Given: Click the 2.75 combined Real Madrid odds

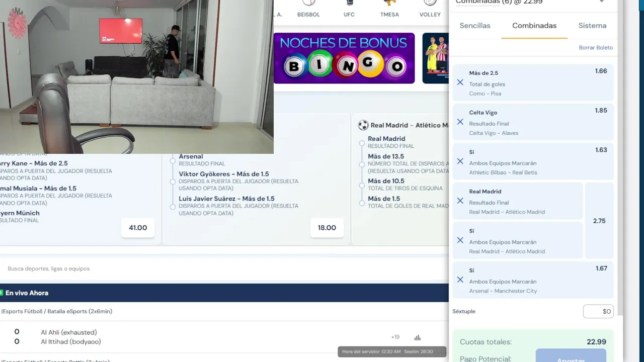Looking at the screenshot, I should (x=599, y=221).
